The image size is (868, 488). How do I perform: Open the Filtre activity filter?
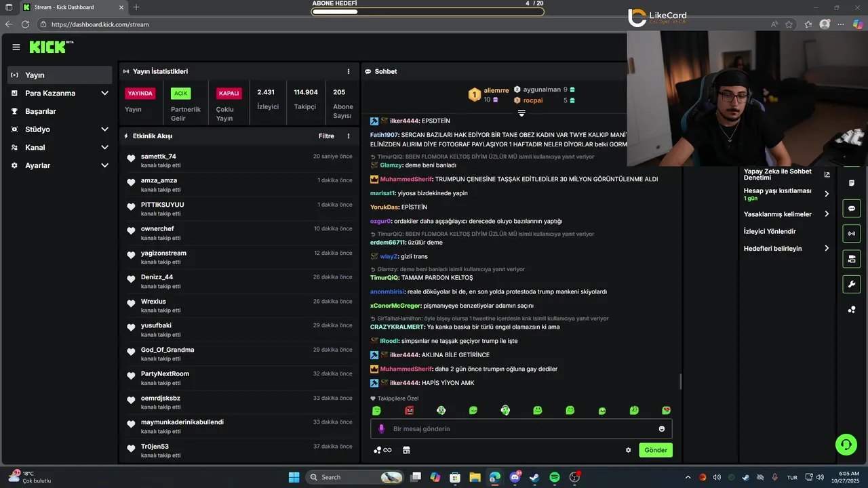point(326,136)
